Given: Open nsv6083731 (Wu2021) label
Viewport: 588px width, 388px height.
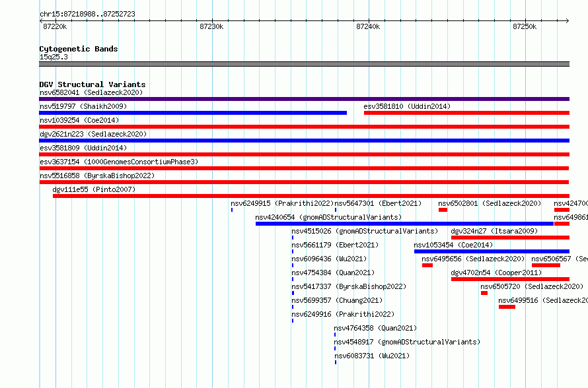Looking at the screenshot, I should [371, 356].
